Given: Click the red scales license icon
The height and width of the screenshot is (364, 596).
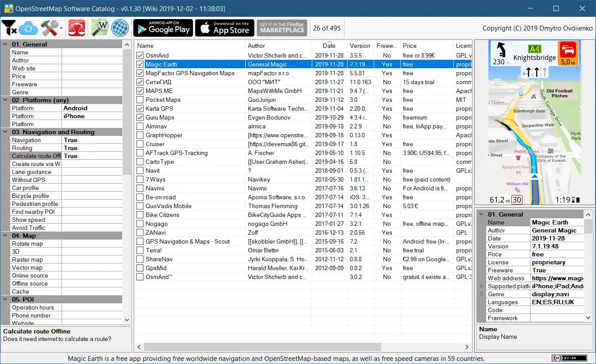Looking at the screenshot, I should point(77,28).
